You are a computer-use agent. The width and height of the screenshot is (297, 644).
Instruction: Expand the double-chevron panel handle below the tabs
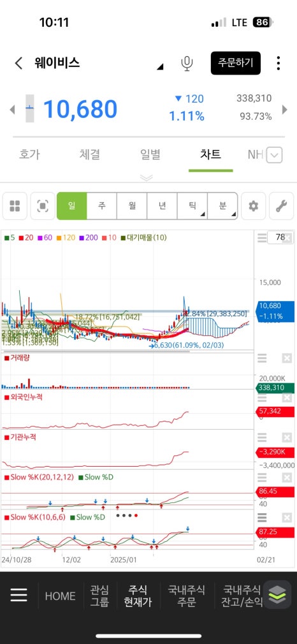(x=146, y=177)
